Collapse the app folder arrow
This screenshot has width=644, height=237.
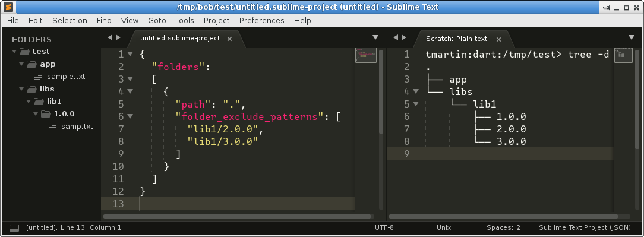point(22,64)
